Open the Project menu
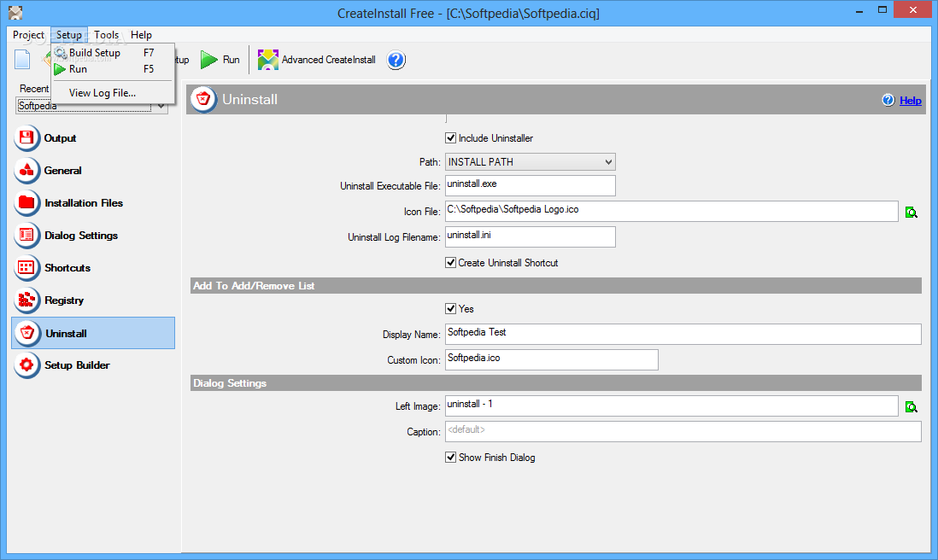938x560 pixels. click(x=28, y=35)
